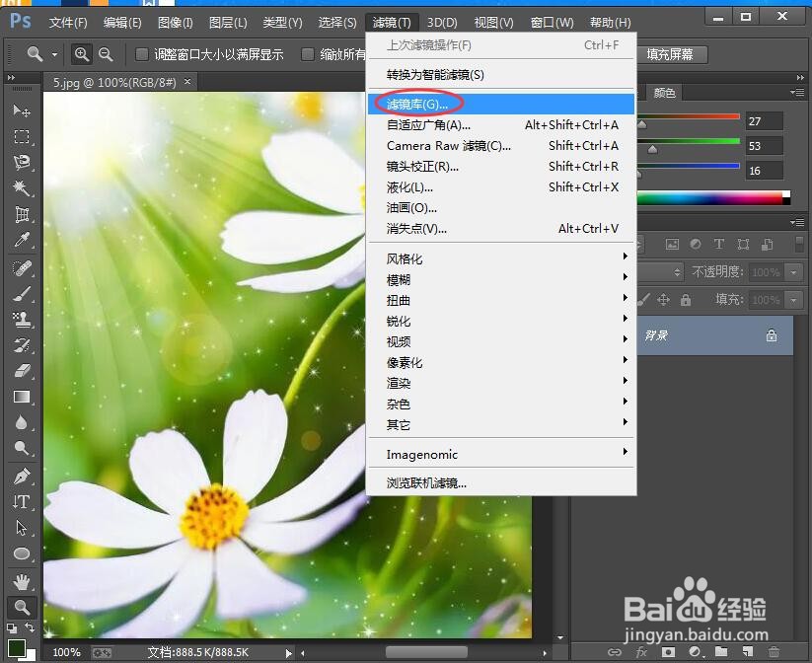Image resolution: width=812 pixels, height=663 pixels.
Task: Select the Type tool
Action: pyautogui.click(x=22, y=502)
